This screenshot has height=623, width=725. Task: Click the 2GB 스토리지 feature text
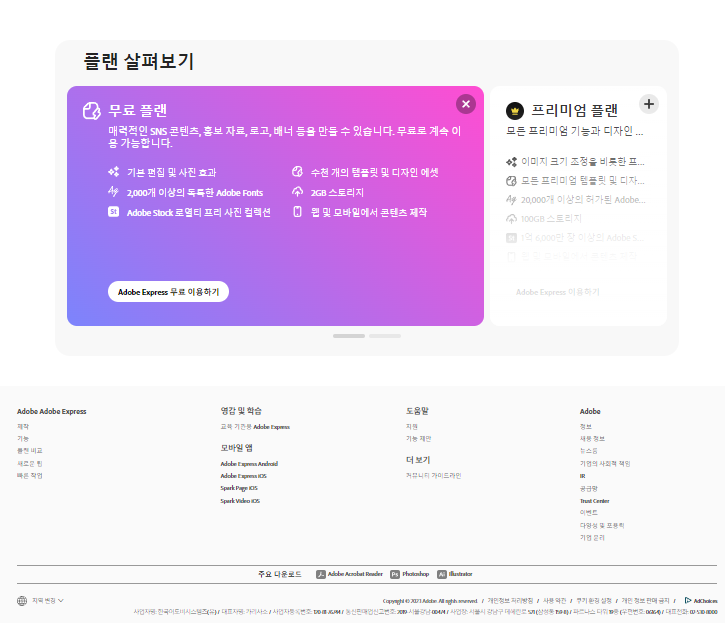click(x=337, y=192)
